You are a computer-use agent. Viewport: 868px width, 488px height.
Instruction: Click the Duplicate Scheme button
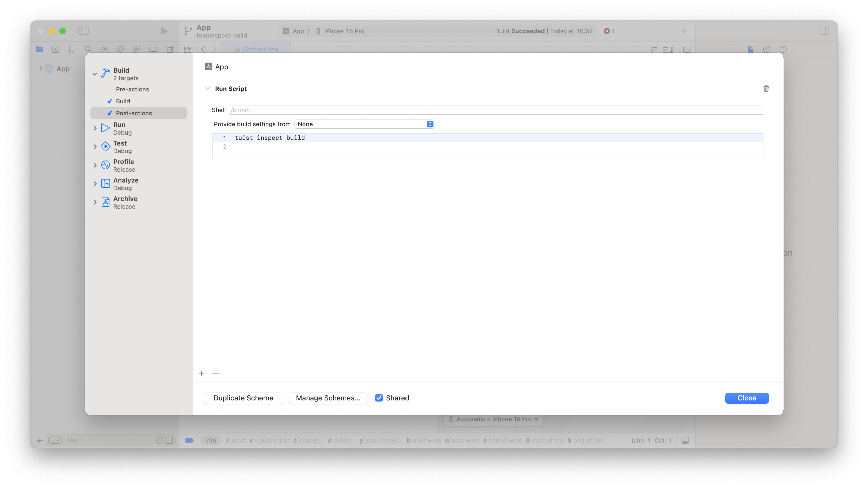pyautogui.click(x=243, y=398)
